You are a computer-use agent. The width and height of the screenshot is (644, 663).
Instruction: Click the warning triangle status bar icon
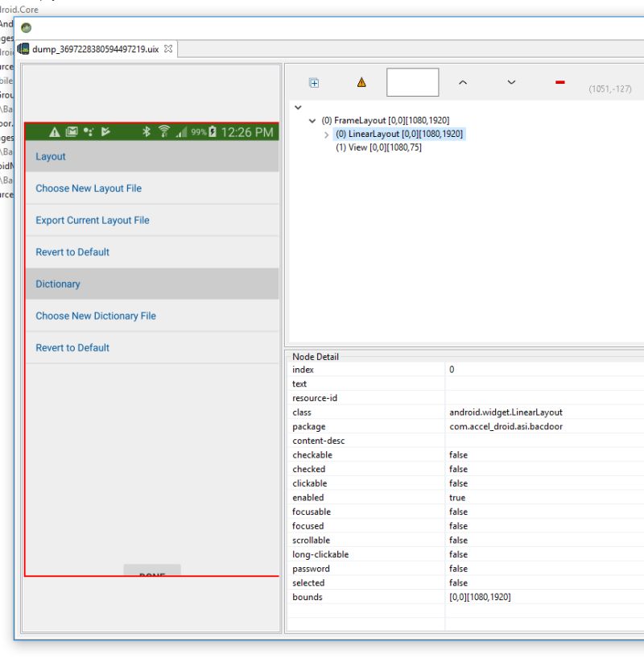click(55, 132)
